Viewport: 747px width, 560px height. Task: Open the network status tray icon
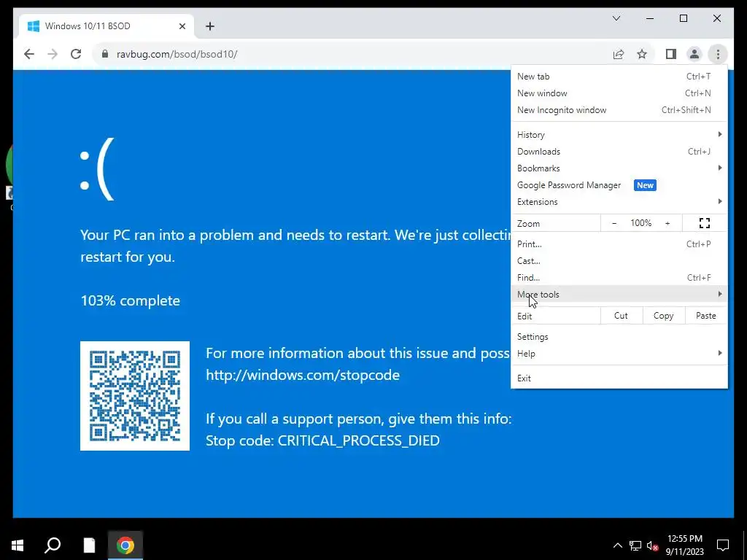point(635,545)
